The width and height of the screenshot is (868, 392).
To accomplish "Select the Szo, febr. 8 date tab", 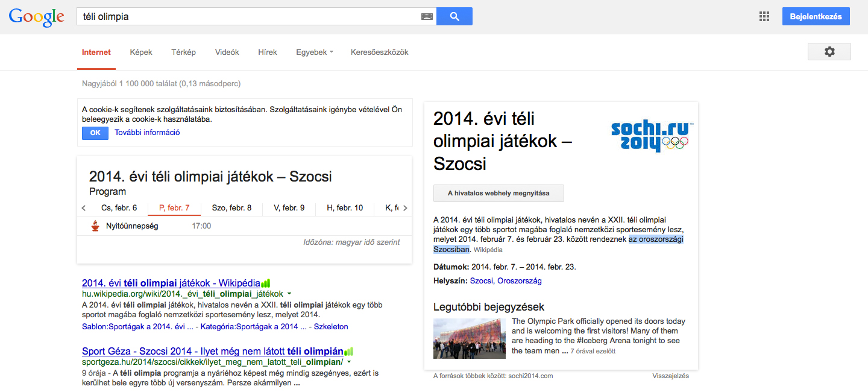I will point(232,208).
